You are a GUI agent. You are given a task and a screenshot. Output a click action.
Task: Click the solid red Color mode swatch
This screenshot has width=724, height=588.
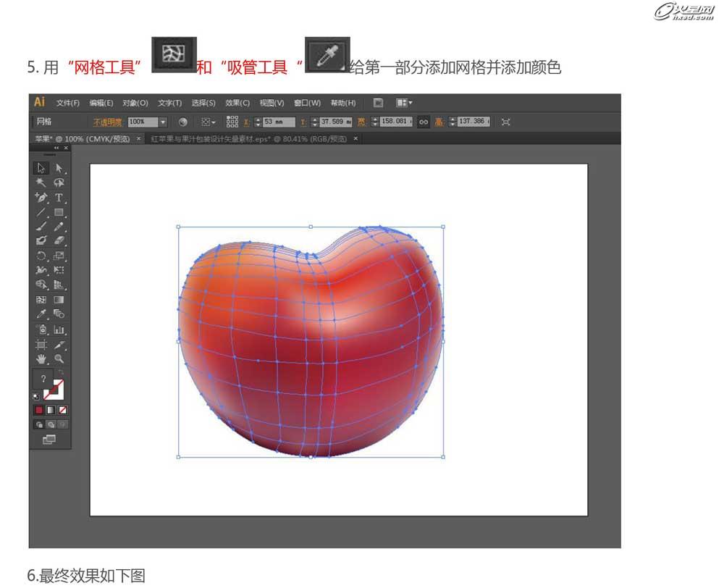pyautogui.click(x=39, y=411)
